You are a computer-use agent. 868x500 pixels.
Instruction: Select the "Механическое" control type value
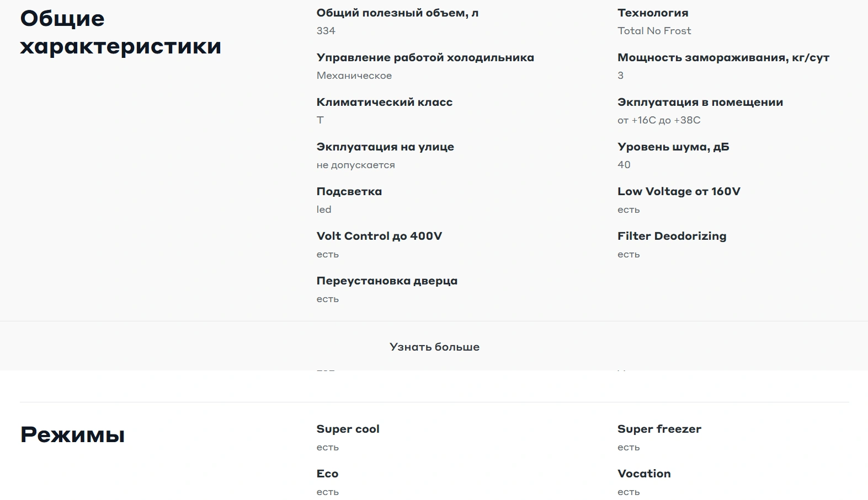click(354, 76)
